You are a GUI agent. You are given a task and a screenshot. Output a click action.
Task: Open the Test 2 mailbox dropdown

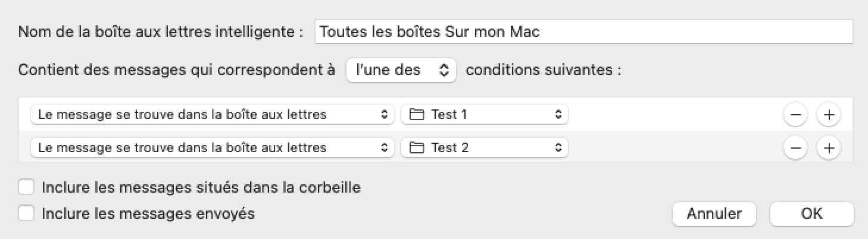(485, 147)
